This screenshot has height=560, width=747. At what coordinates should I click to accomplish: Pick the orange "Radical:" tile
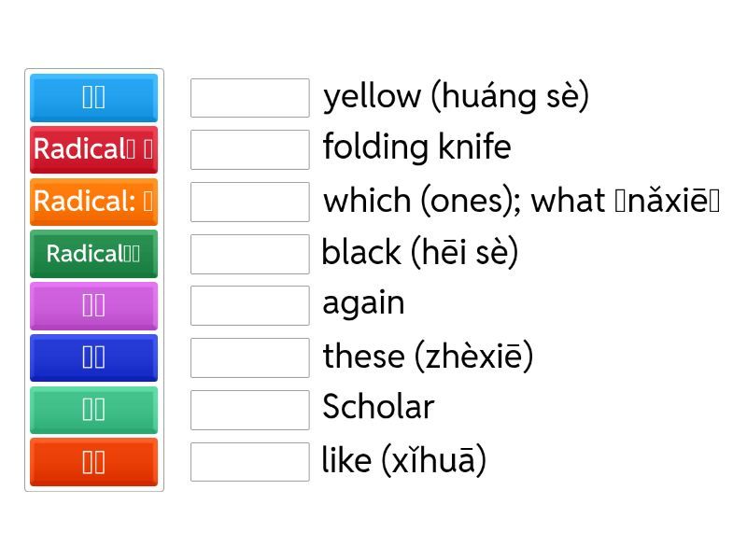(93, 202)
